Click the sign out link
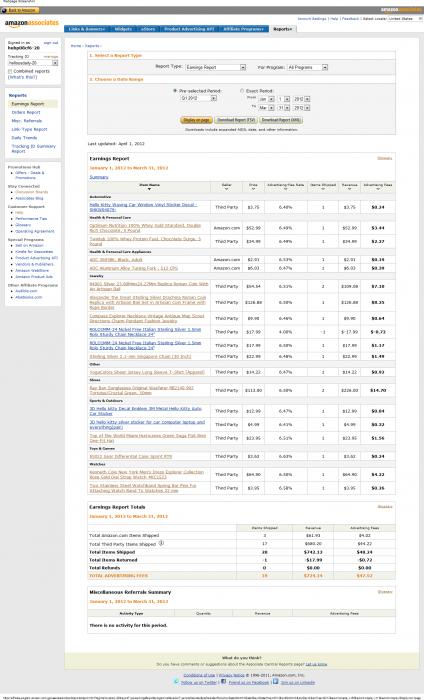 pyautogui.click(x=51, y=43)
